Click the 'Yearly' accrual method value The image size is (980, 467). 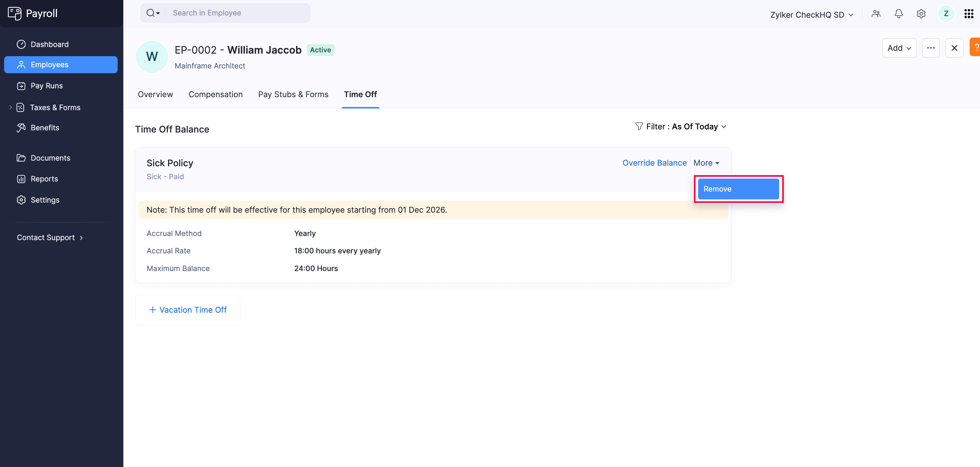click(x=305, y=233)
